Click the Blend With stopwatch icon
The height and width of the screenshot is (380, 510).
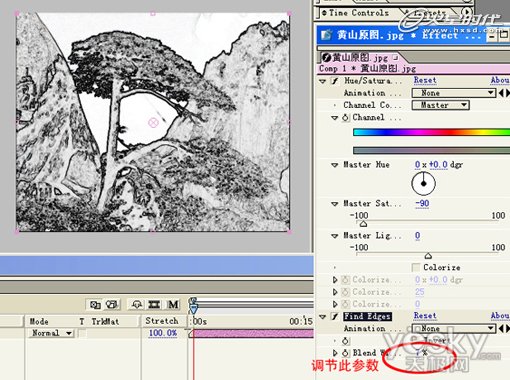point(345,353)
